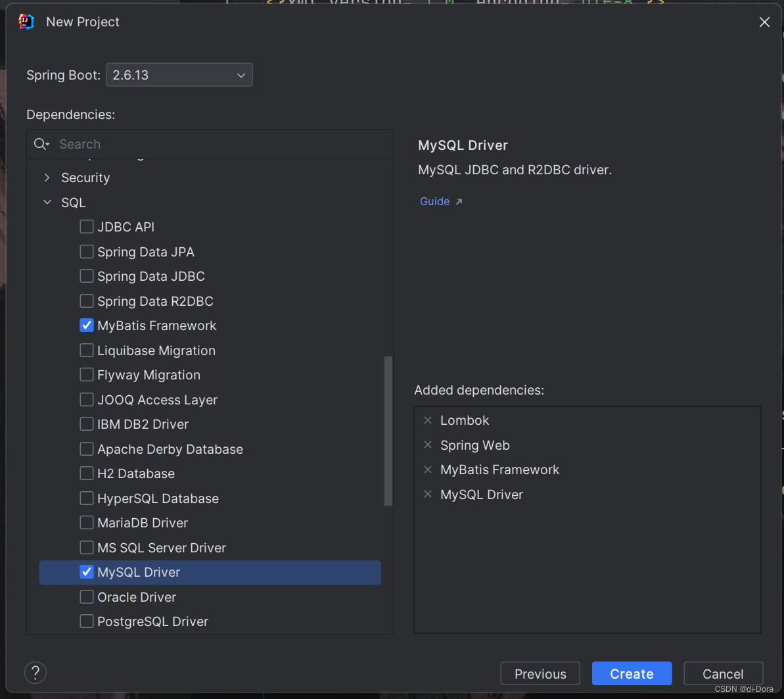Open help with the question mark icon

[35, 673]
